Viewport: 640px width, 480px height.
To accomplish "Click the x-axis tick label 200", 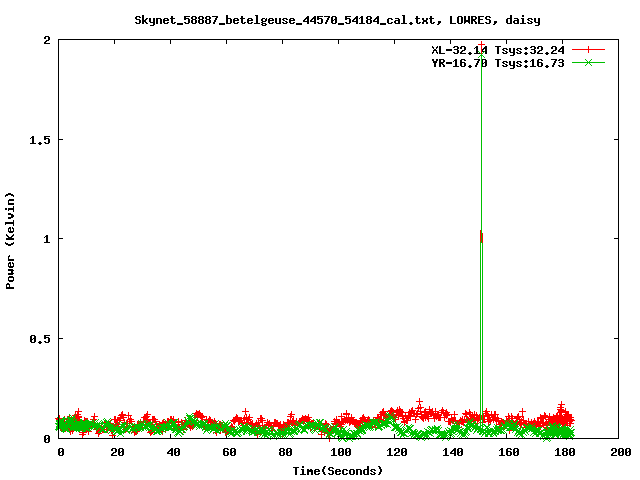I will (620, 452).
